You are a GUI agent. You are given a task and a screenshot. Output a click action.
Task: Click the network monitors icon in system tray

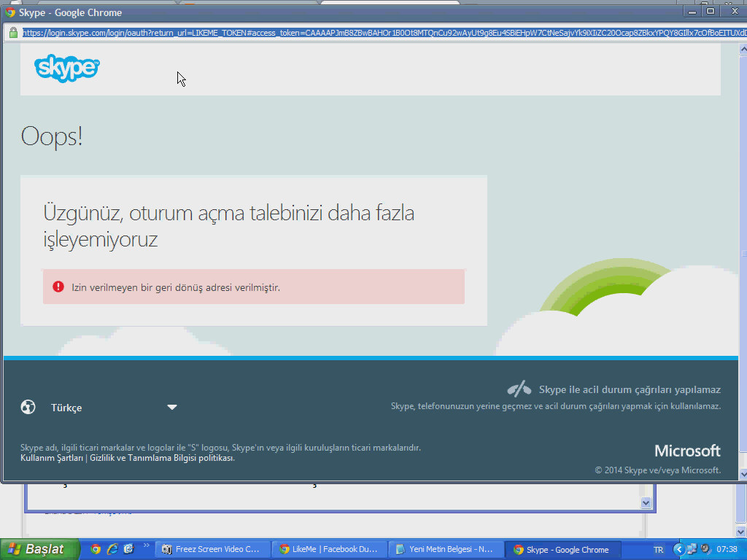[x=692, y=549]
